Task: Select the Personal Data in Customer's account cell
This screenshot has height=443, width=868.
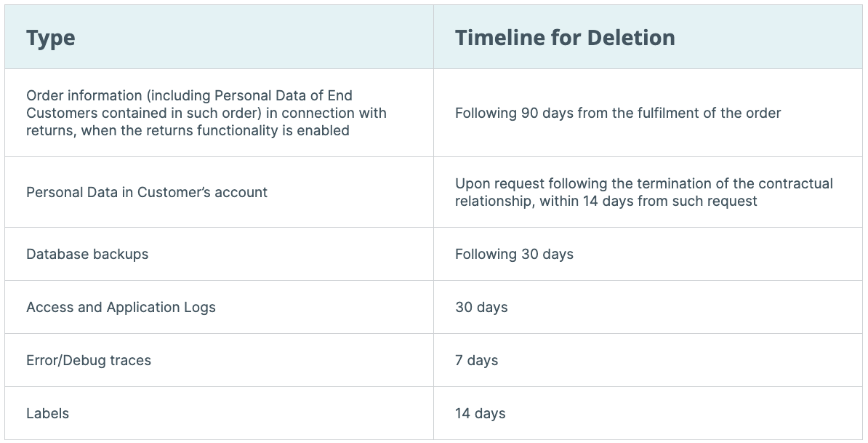Action: click(x=147, y=192)
